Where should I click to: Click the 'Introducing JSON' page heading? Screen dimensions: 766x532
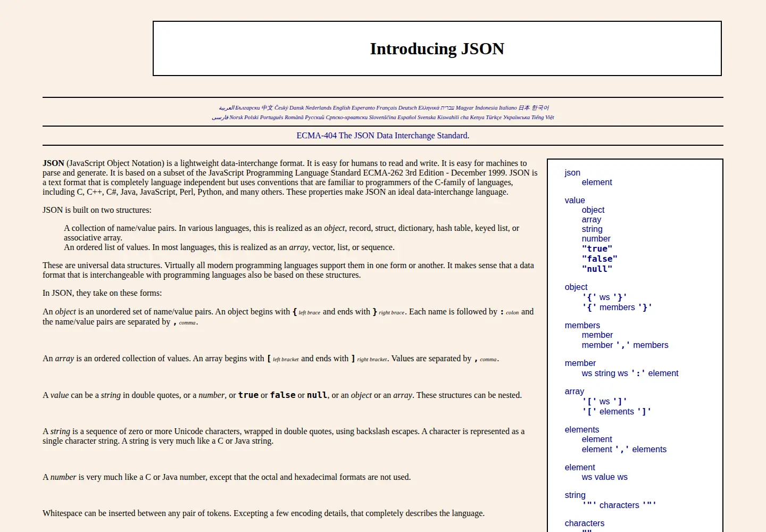coord(437,48)
